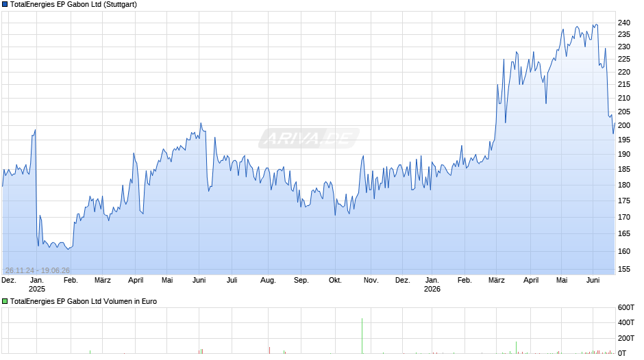Click the '210' price axis label
The width and height of the screenshot is (644, 360).
click(624, 98)
